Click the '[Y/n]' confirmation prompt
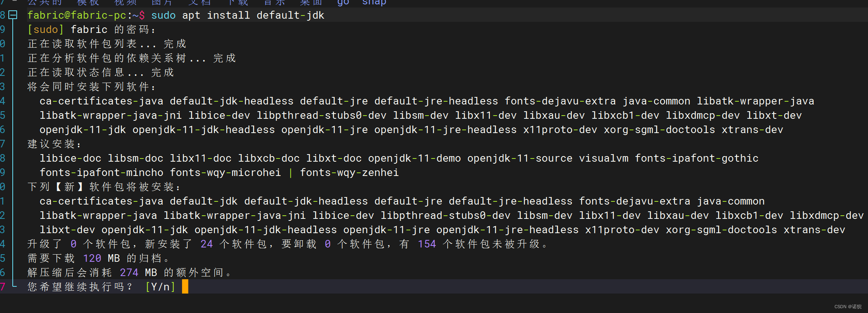This screenshot has width=868, height=313. pyautogui.click(x=160, y=287)
